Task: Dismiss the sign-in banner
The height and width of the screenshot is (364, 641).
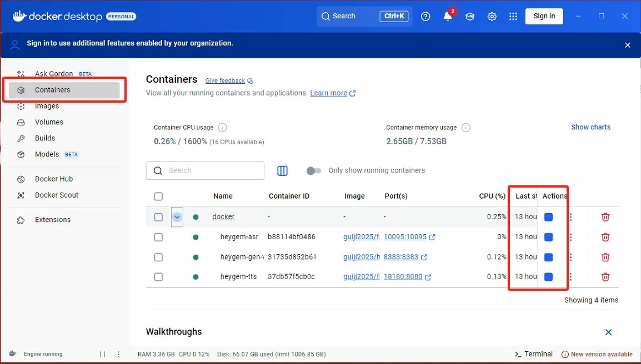Action: click(628, 45)
